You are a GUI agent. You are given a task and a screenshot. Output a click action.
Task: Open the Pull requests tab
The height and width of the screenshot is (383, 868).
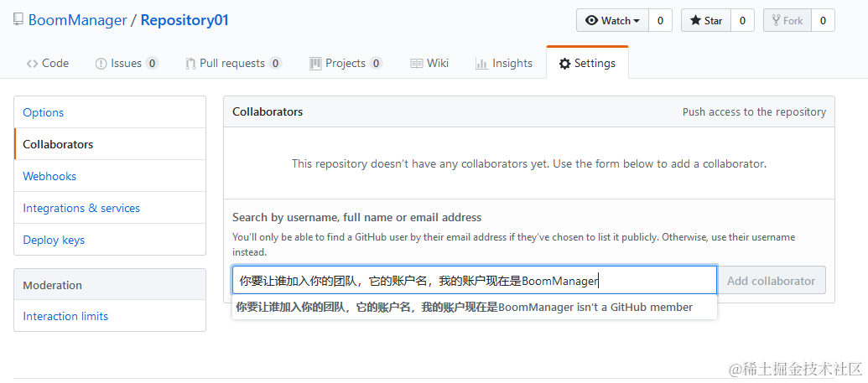(x=234, y=63)
